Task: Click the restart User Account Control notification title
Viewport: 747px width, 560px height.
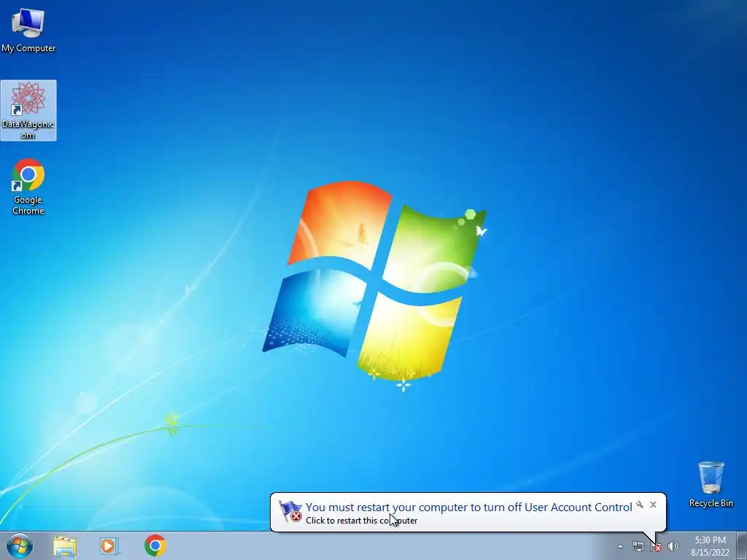Action: (x=469, y=507)
